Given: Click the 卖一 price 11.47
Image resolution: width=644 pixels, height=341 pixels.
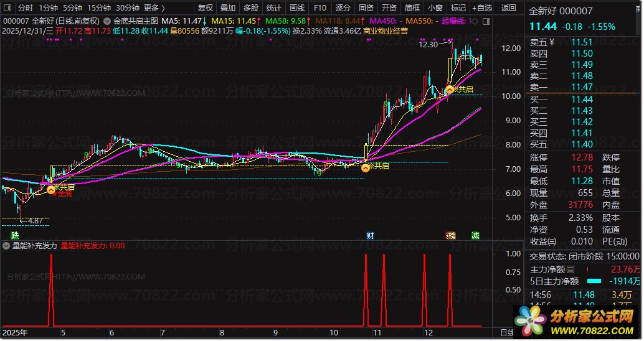Looking at the screenshot, I should pyautogui.click(x=582, y=87).
